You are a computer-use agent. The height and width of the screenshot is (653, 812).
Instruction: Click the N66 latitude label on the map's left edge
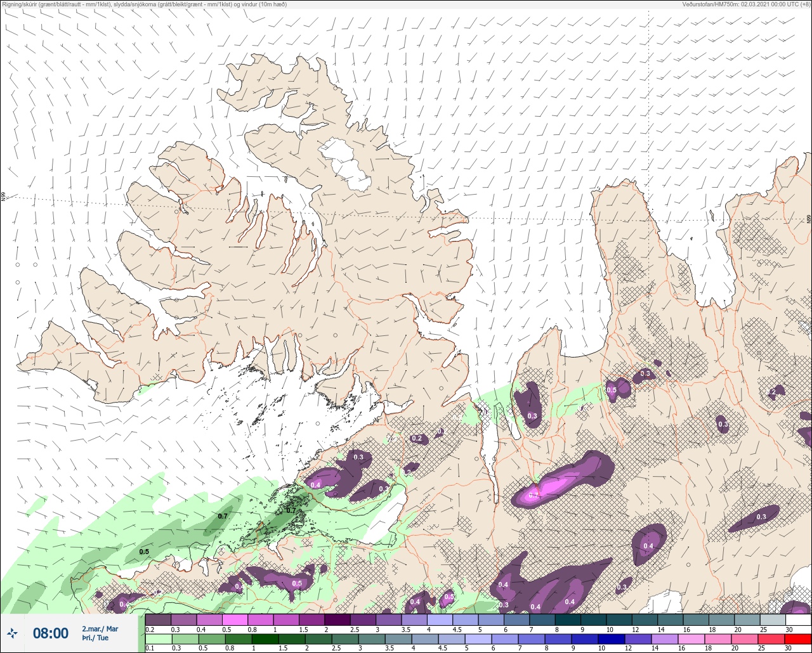[3, 197]
